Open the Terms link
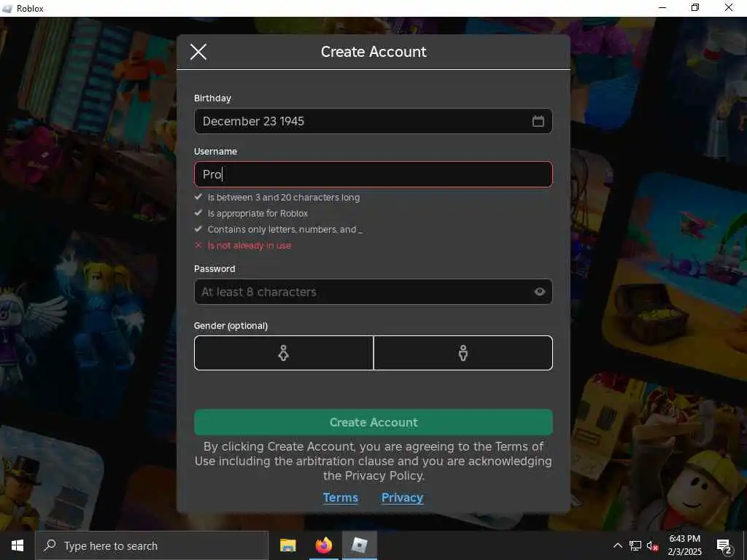The width and height of the screenshot is (747, 560). coord(340,497)
